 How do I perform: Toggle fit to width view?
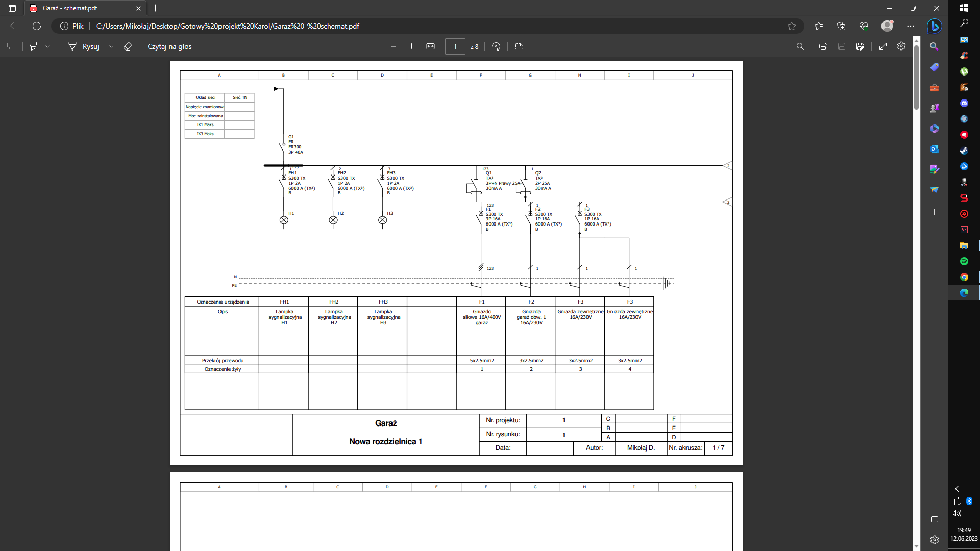[x=430, y=46]
